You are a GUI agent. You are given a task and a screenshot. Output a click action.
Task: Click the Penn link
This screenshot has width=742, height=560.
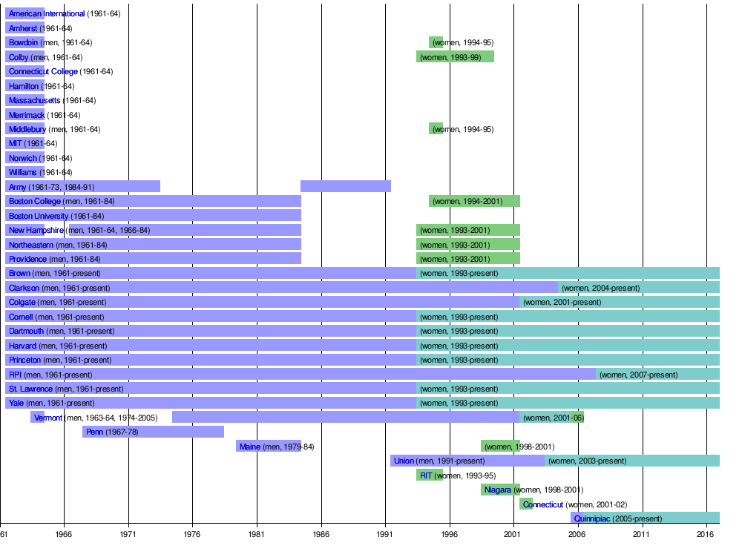click(x=94, y=432)
